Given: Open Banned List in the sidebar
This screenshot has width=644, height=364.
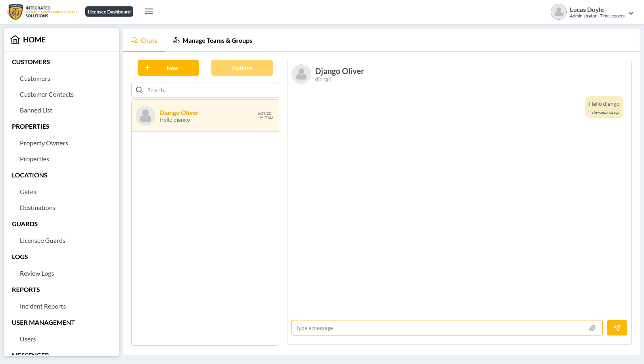Looking at the screenshot, I should point(36,110).
